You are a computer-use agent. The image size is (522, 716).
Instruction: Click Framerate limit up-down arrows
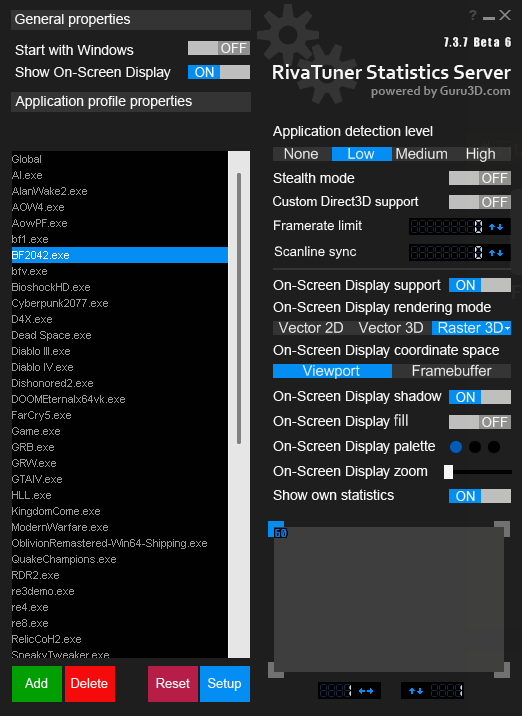pyautogui.click(x=496, y=226)
